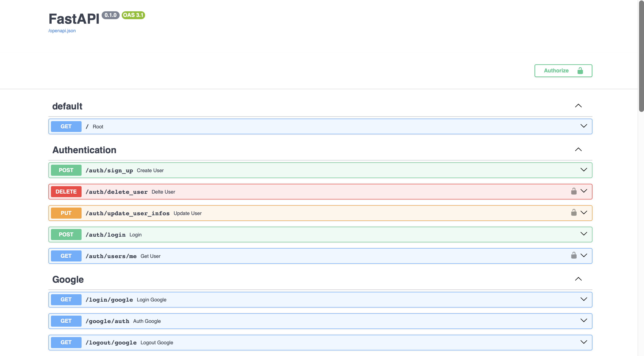Expand the /google/auth endpoint chevron
Viewport: 644px width, 356px height.
(584, 320)
